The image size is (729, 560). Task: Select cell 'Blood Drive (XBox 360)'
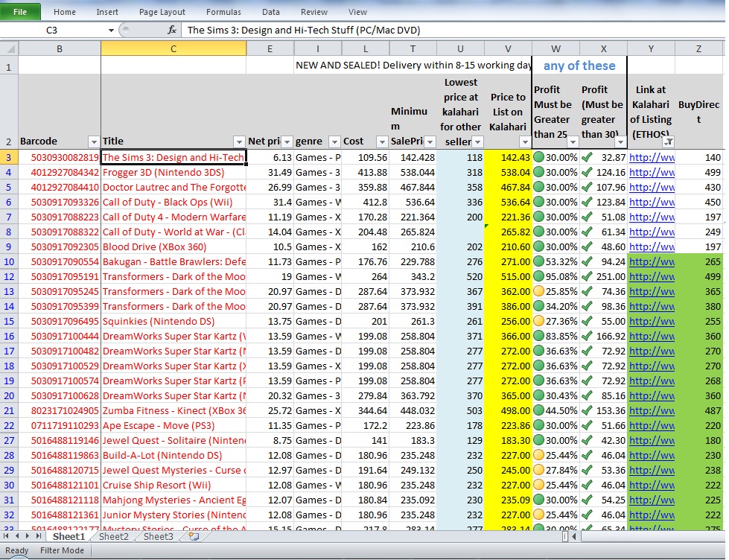click(174, 247)
